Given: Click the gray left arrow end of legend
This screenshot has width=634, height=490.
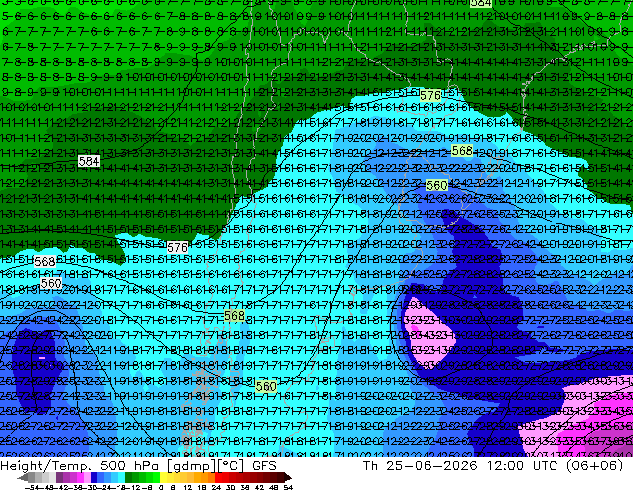Looking at the screenshot, I should pyautogui.click(x=23, y=477).
